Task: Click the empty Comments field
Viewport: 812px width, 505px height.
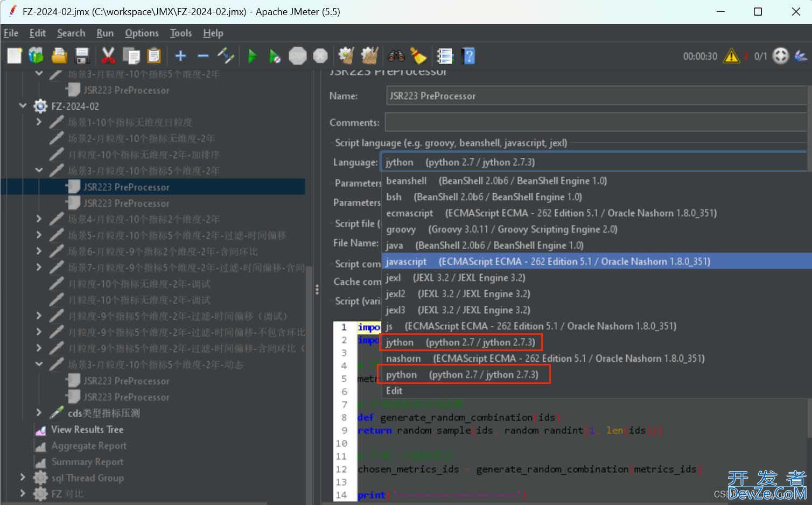Action: pos(597,122)
